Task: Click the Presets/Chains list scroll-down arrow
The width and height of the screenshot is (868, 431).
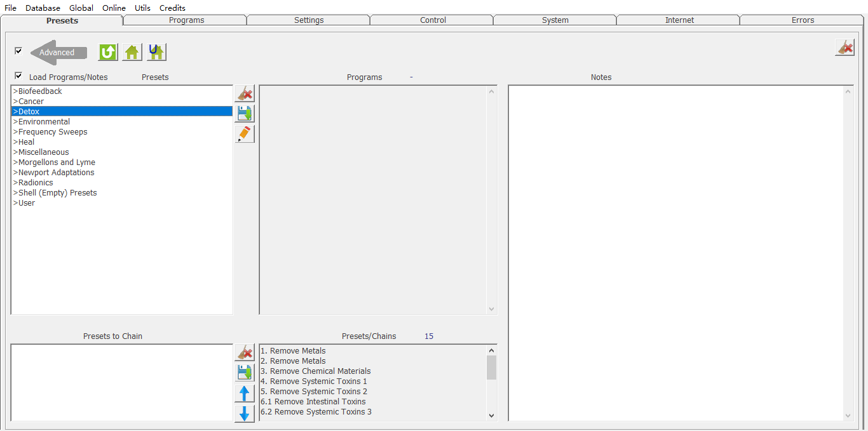Action: [491, 416]
